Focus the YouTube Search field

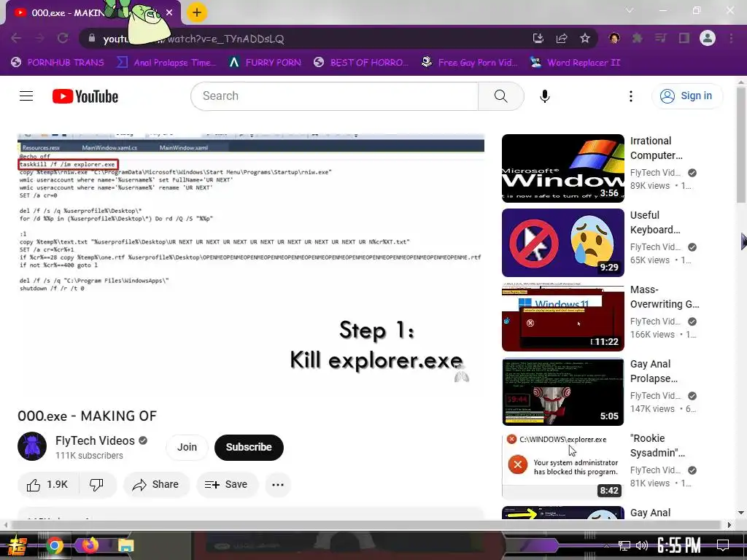coord(334,96)
